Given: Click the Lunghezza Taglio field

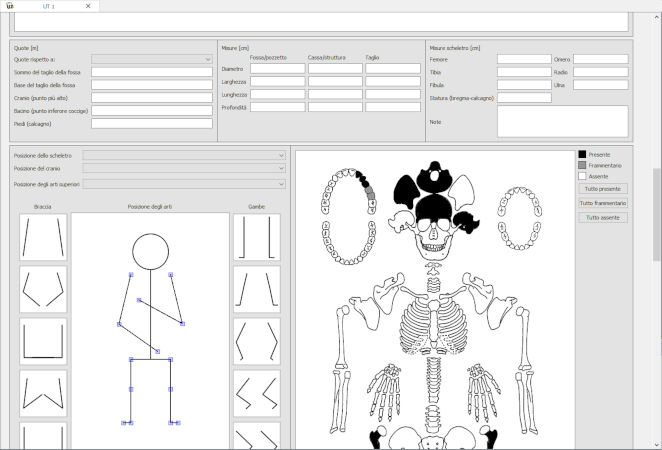Looking at the screenshot, I should (393, 94).
